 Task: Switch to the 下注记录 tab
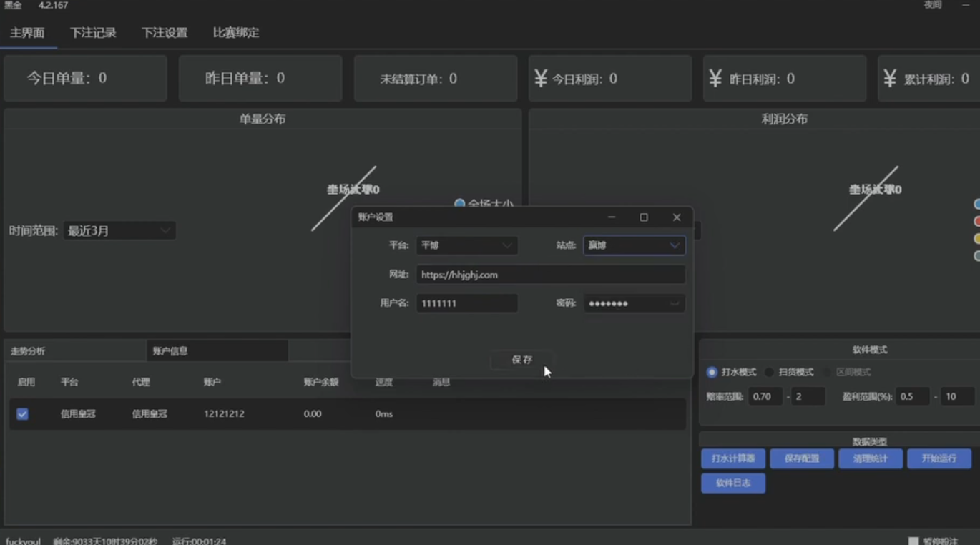(x=94, y=32)
